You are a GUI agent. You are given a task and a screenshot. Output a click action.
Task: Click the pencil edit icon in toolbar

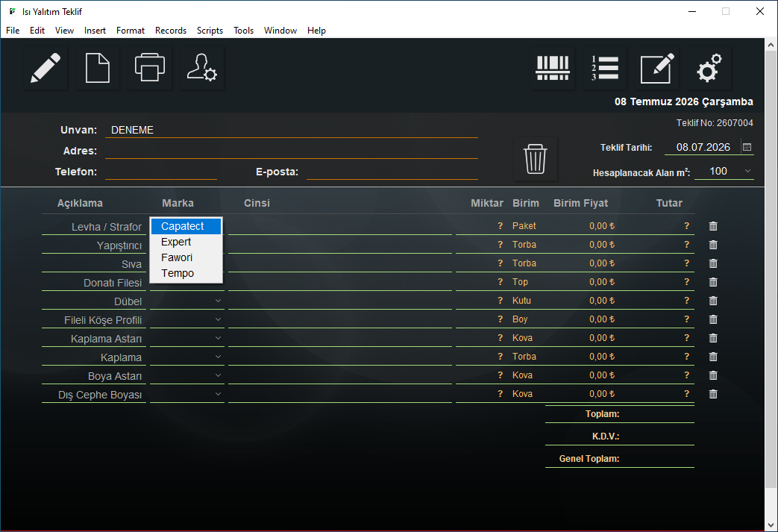pos(46,68)
